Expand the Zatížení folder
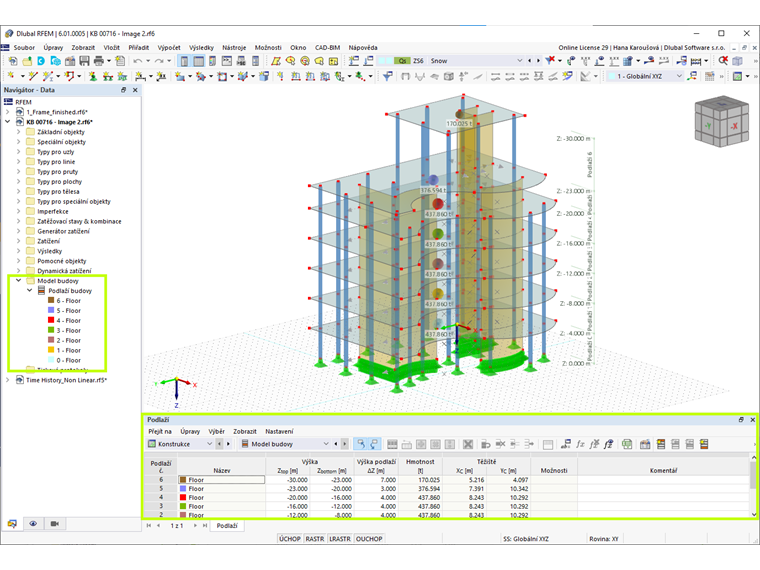Viewport: 760px width, 570px height. [x=18, y=241]
